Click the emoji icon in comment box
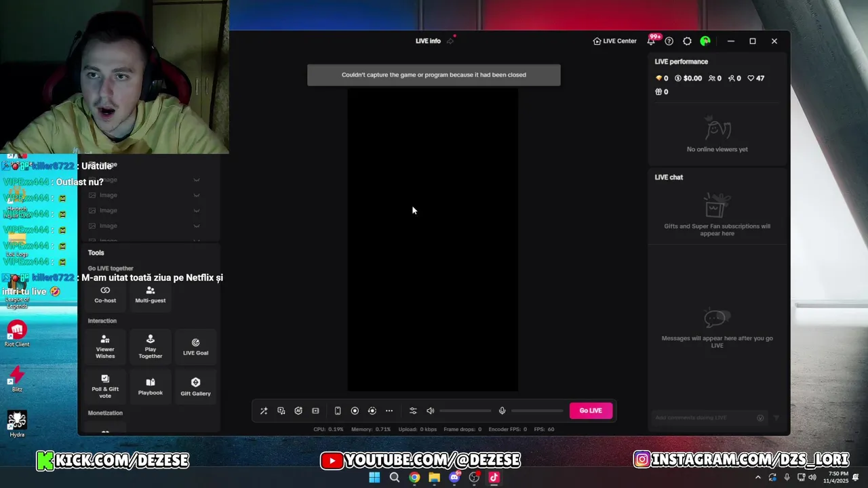868x488 pixels. click(x=760, y=418)
